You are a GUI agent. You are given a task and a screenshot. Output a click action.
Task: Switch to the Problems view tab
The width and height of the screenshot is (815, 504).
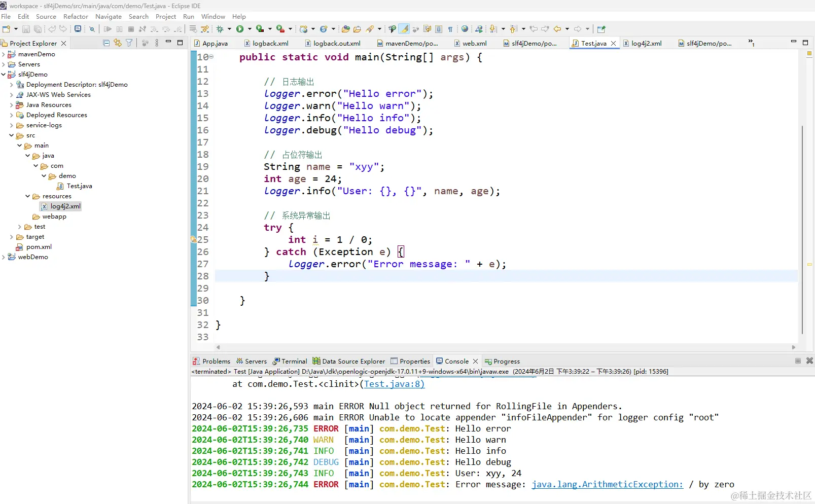(x=211, y=361)
